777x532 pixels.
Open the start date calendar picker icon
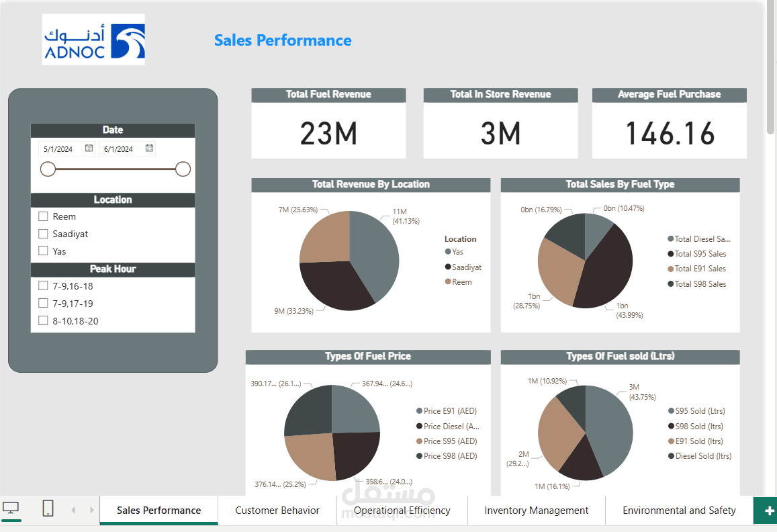pyautogui.click(x=89, y=148)
